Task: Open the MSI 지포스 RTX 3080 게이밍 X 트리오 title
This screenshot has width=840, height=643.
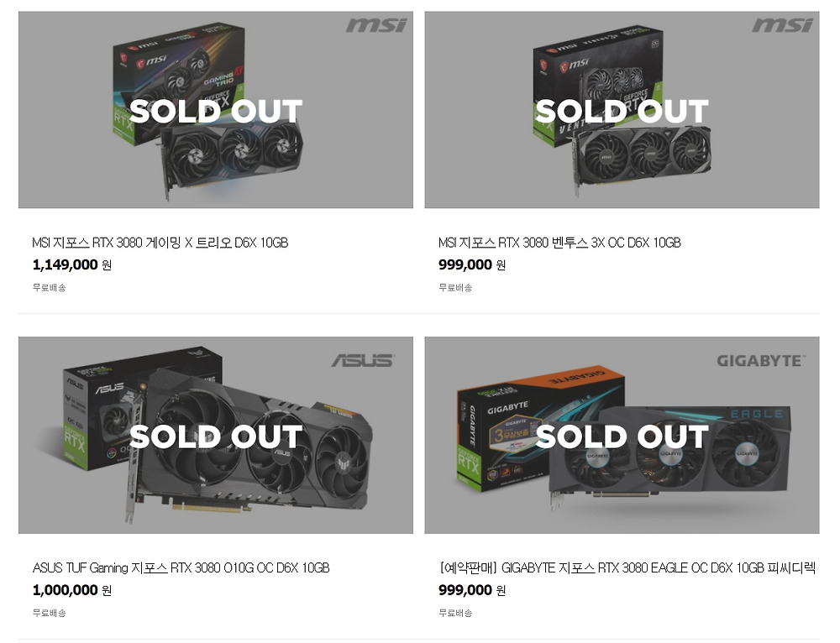Action: (x=160, y=243)
